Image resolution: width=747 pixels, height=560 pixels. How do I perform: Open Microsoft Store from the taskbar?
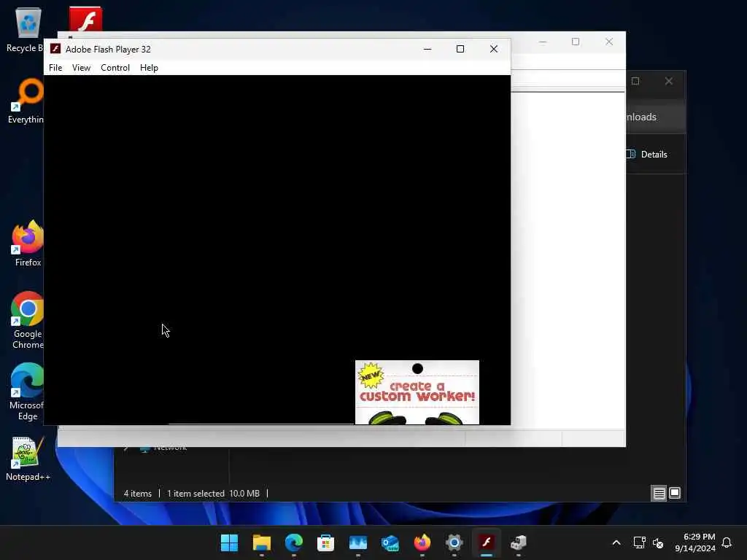coord(326,542)
